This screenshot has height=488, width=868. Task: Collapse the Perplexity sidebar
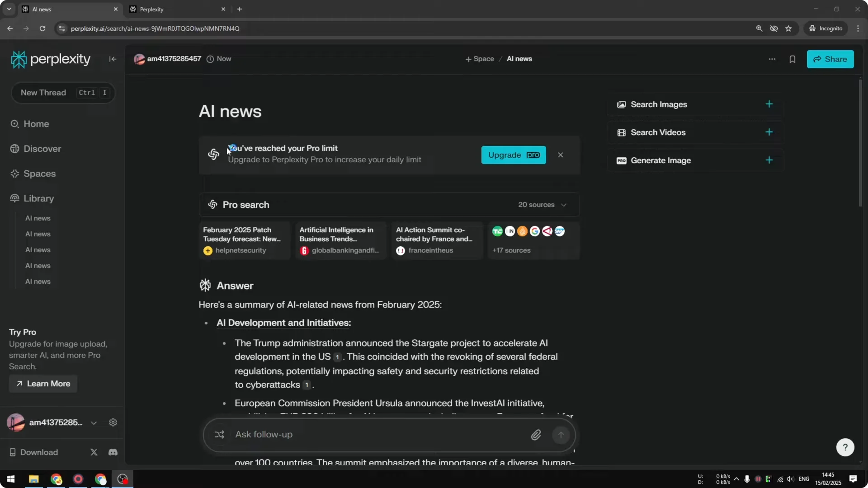112,59
